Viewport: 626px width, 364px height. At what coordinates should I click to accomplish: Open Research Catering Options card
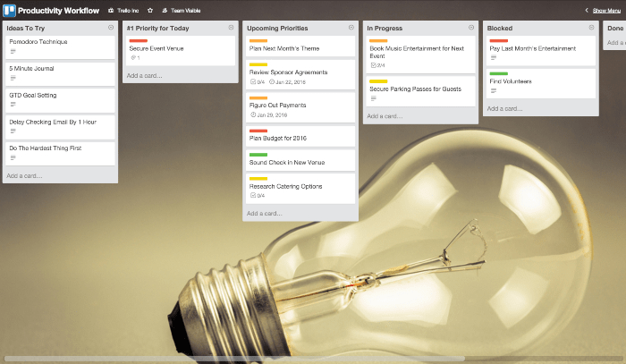[x=300, y=189]
